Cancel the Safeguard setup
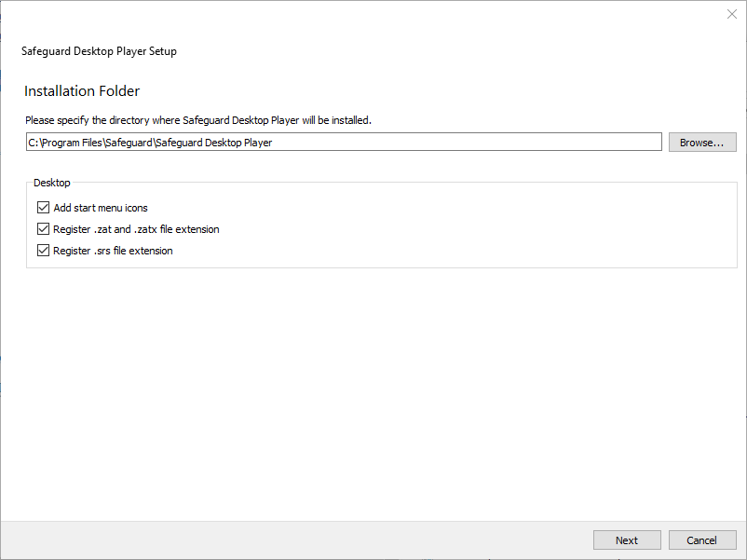This screenshot has width=747, height=560. coord(702,540)
